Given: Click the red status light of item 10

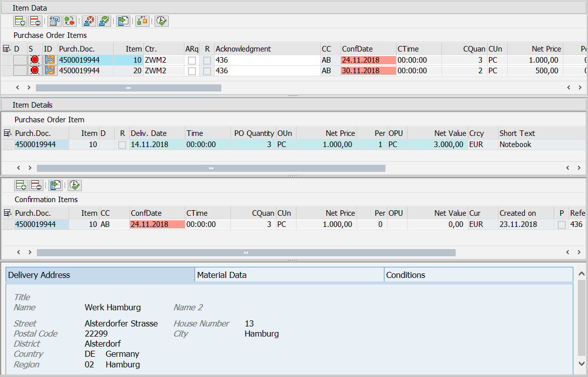Looking at the screenshot, I should point(34,60).
